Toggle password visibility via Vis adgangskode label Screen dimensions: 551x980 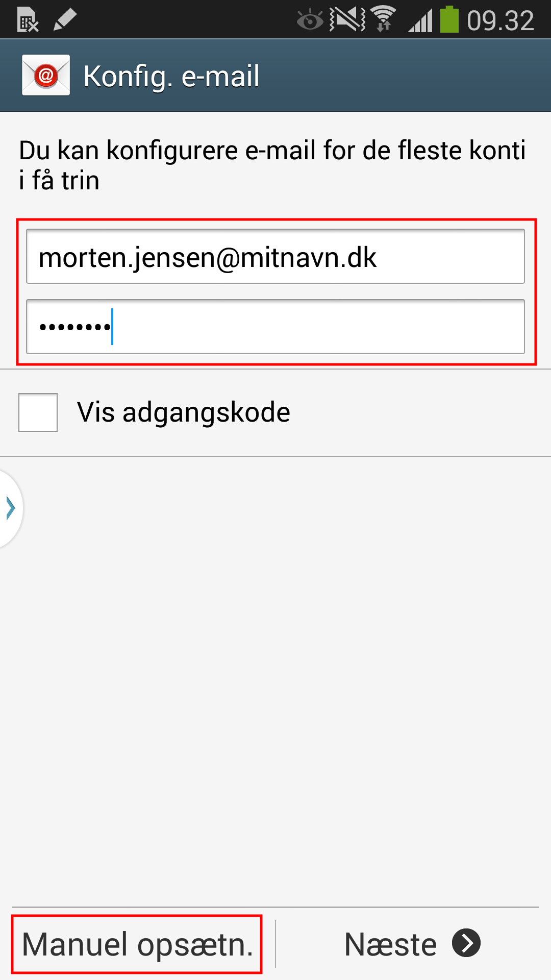tap(183, 412)
